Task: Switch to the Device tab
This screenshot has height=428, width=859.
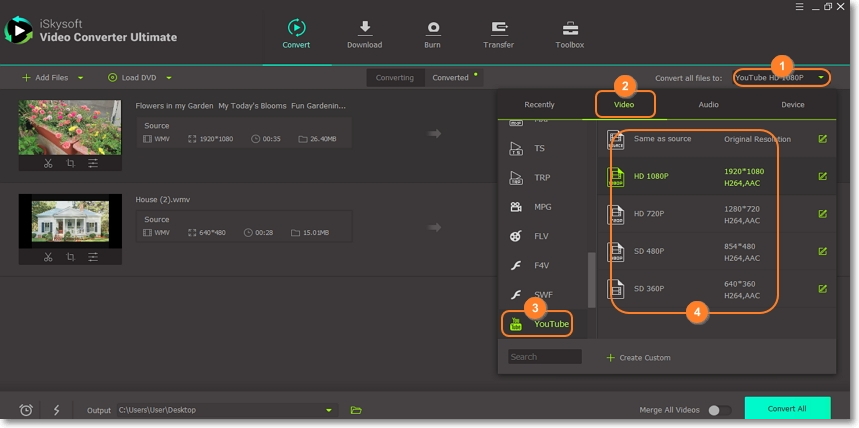Action: tap(793, 104)
